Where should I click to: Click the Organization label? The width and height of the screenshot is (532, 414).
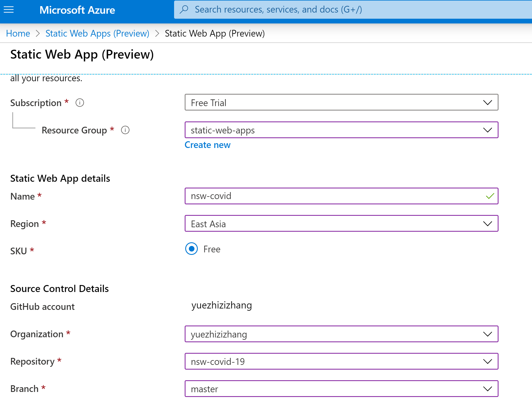(x=37, y=334)
